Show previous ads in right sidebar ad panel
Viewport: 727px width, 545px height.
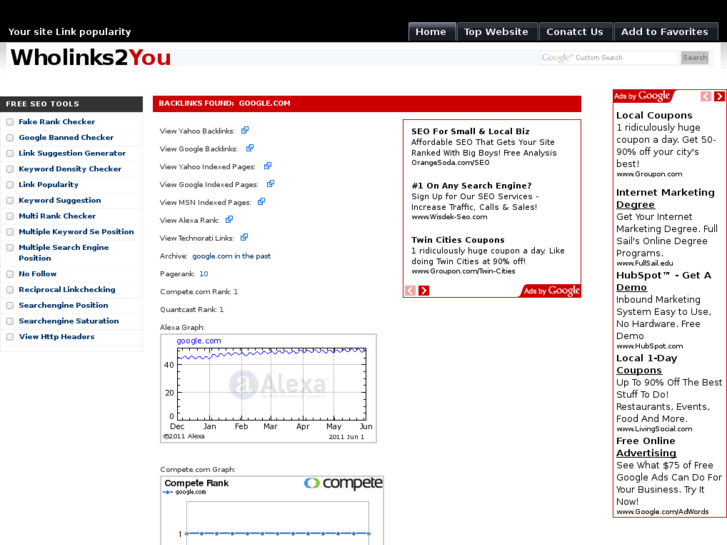[x=705, y=96]
